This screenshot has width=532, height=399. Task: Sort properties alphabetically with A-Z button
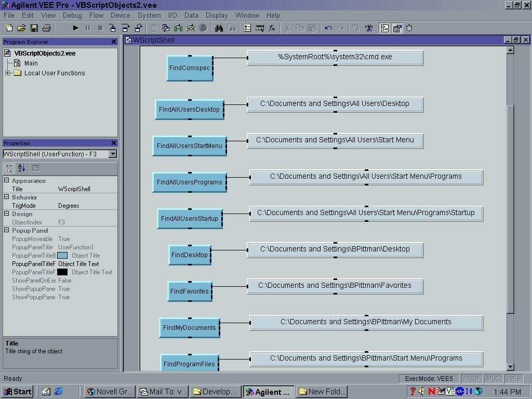[21, 168]
